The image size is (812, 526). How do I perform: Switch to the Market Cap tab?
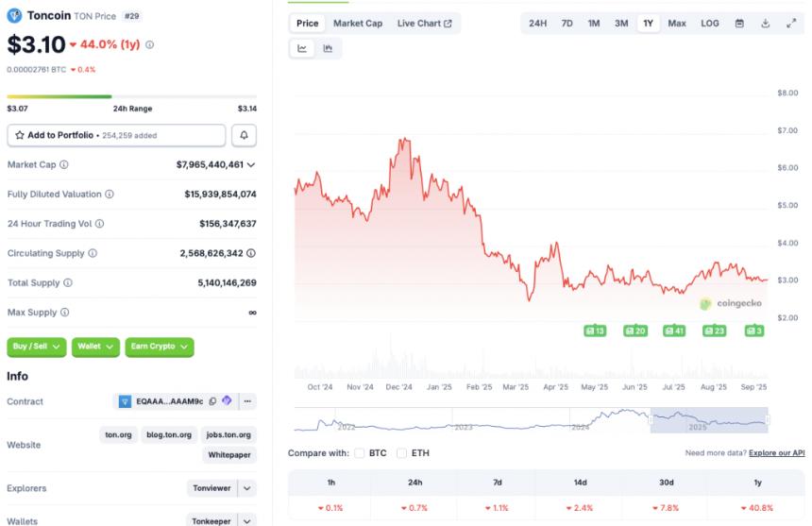[358, 23]
